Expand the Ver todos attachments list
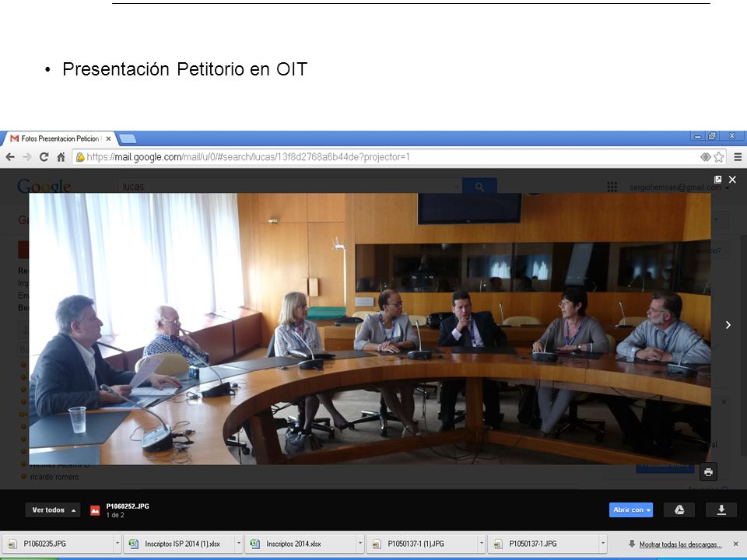 [x=53, y=510]
